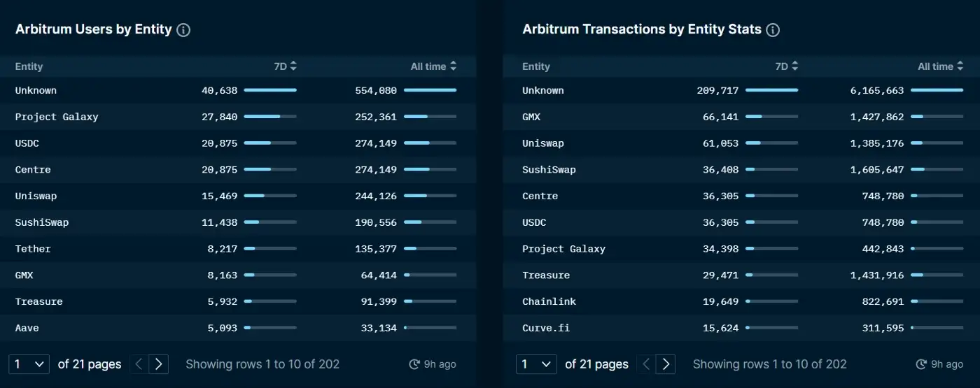This screenshot has width=980, height=388.
Task: Click the 40,638 value for Unknown users
Action: tap(219, 90)
